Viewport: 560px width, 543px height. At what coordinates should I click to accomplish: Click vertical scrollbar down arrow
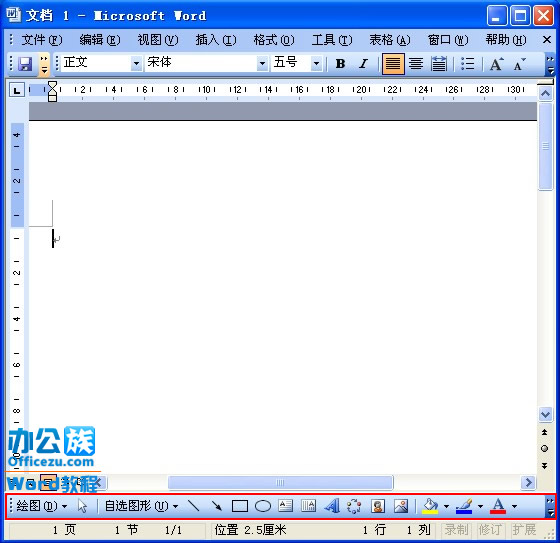pyautogui.click(x=545, y=414)
